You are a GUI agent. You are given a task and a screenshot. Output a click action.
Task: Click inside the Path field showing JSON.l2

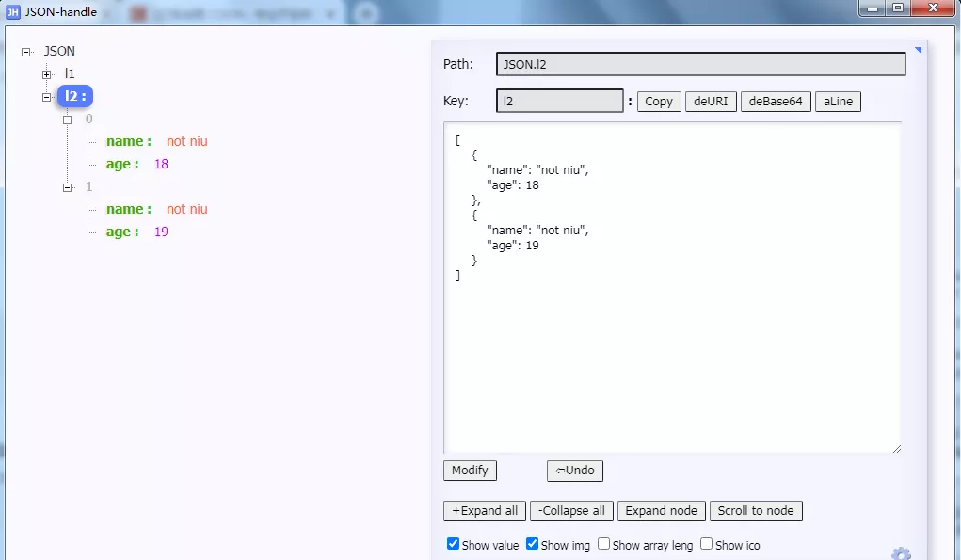point(700,63)
